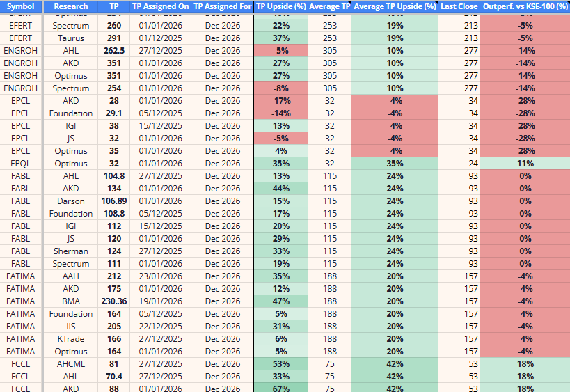Click the 31% TP upside for FATIMA IIS

point(281,327)
